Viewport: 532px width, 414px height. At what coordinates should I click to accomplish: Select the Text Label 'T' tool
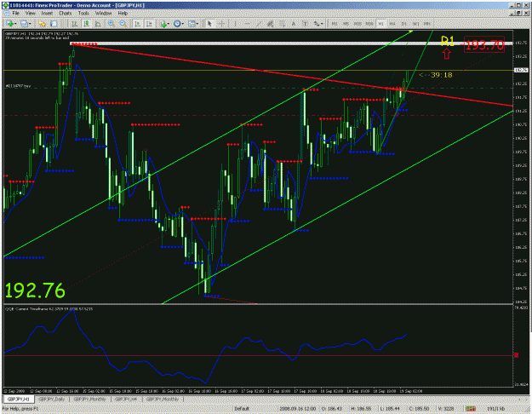coord(305,24)
